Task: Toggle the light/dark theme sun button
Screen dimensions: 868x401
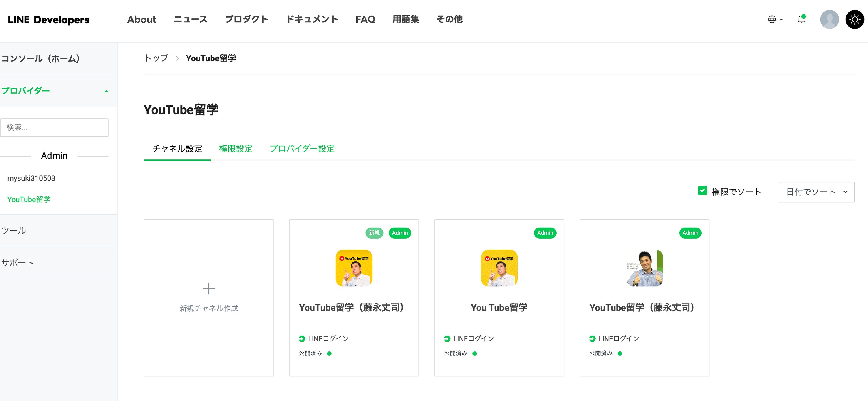Action: [854, 20]
